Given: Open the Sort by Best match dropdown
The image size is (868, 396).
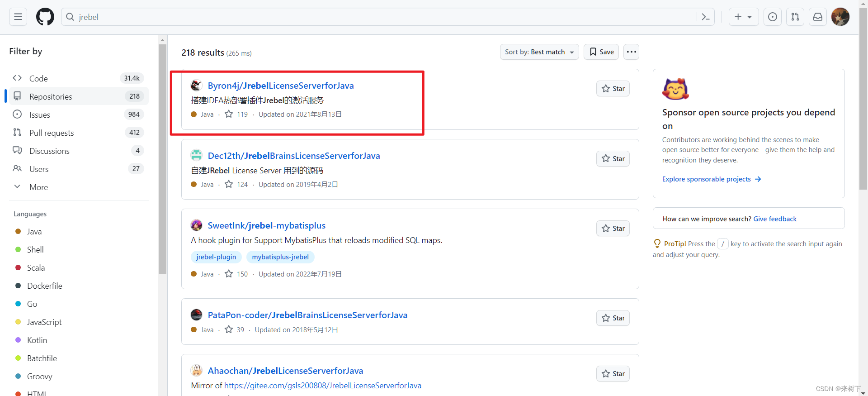Looking at the screenshot, I should click(539, 52).
